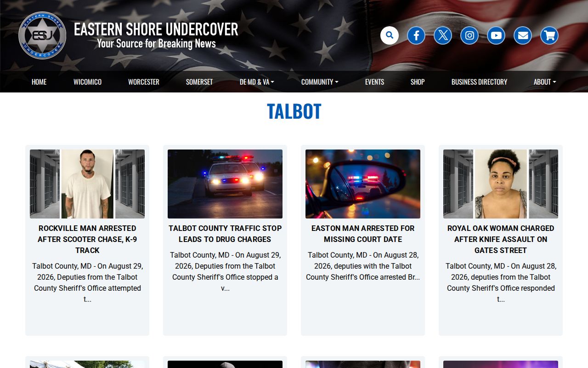
Task: Click the TALBOT page heading
Action: (294, 111)
